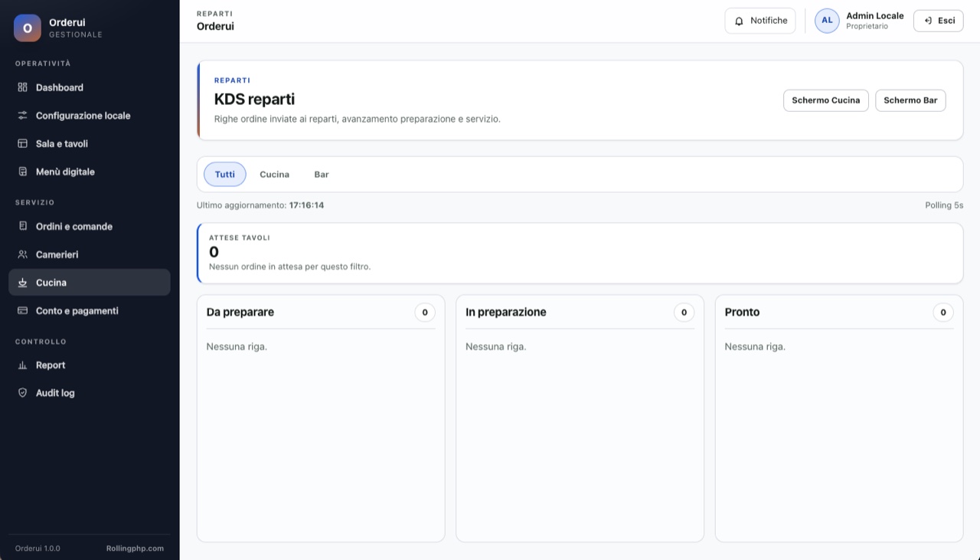980x560 pixels.
Task: Go to Configurazione locale
Action: pos(90,116)
